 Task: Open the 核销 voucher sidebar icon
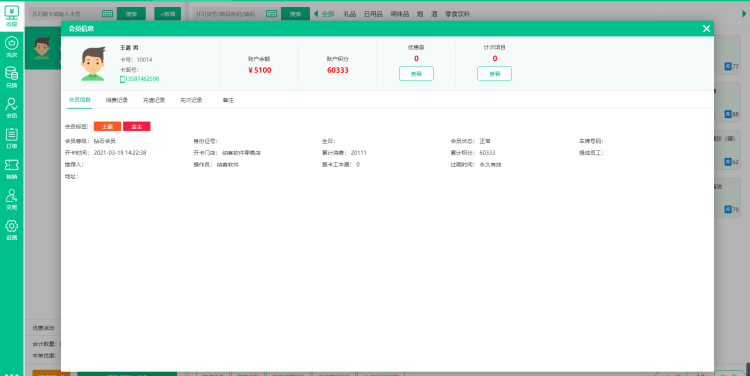click(x=11, y=169)
